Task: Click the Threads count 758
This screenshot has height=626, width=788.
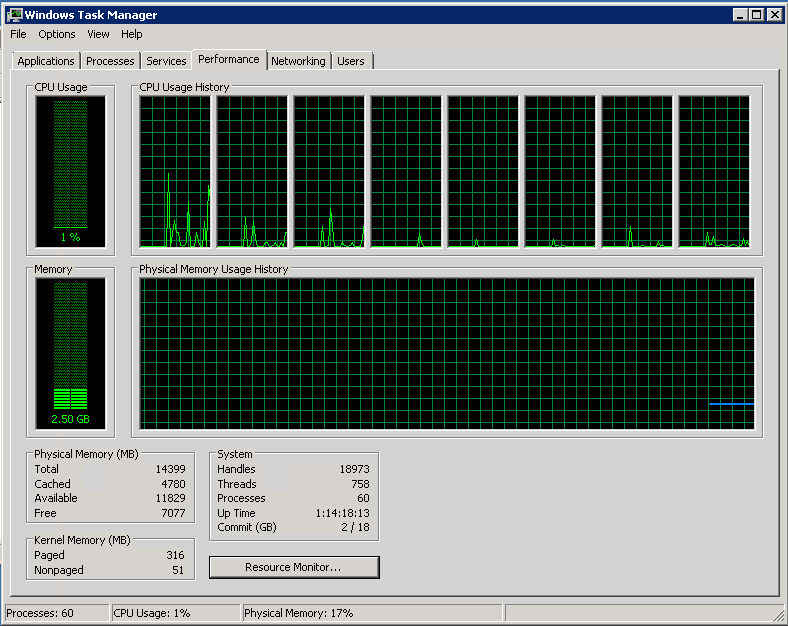Action: 360,484
